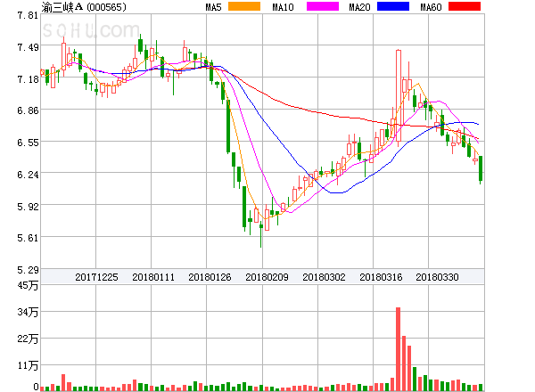This screenshot has height=392, width=535.
Task: Click the 5.29 price axis label
Action: pyautogui.click(x=28, y=270)
